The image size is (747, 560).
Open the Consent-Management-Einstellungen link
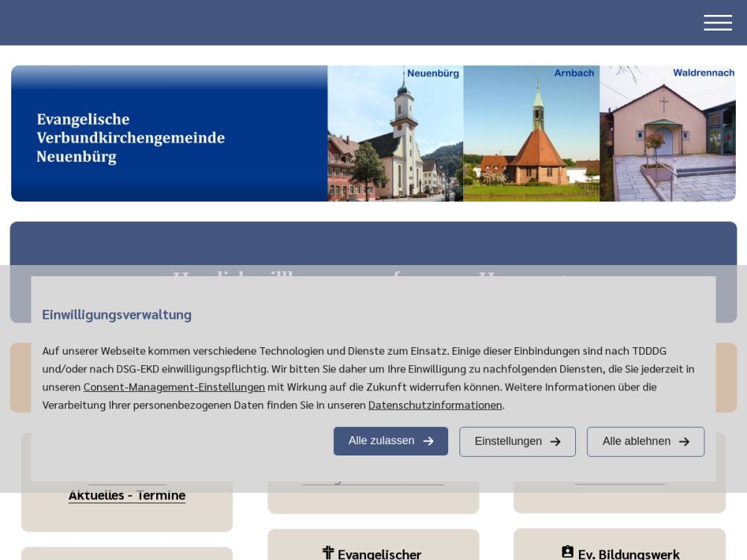[174, 387]
